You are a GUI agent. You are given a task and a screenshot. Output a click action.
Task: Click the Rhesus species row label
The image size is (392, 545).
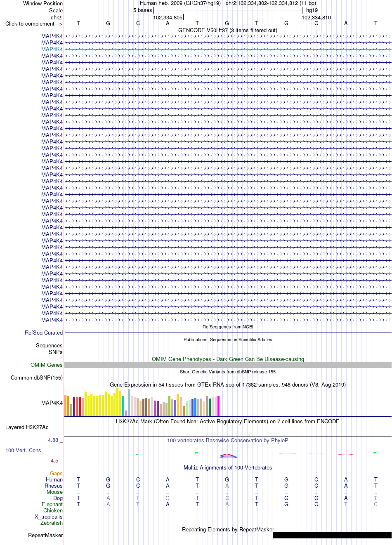click(54, 486)
